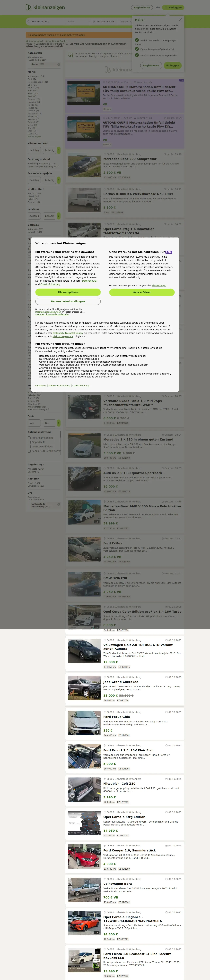Open the Mitsubishi Colt Z30 listing
Screen dimensions: 210x980
coord(119,784)
